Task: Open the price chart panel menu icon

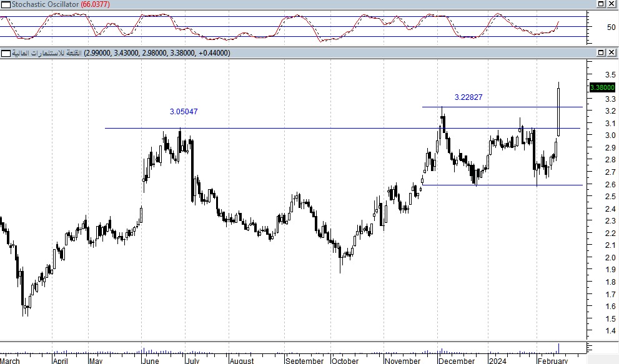Action: point(5,53)
